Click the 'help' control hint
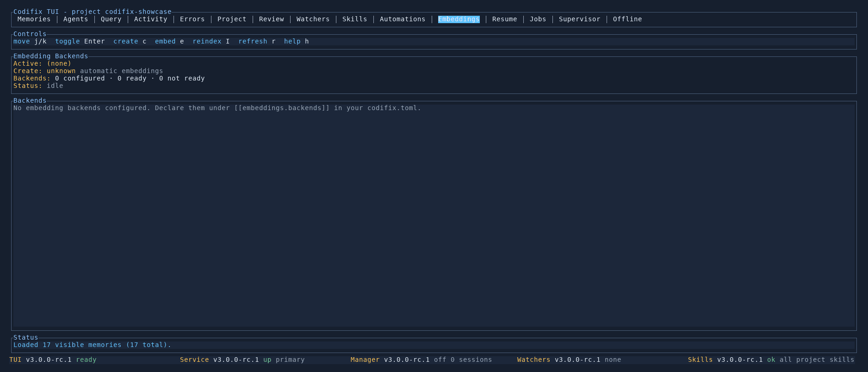Image resolution: width=868 pixels, height=372 pixels. 296,41
